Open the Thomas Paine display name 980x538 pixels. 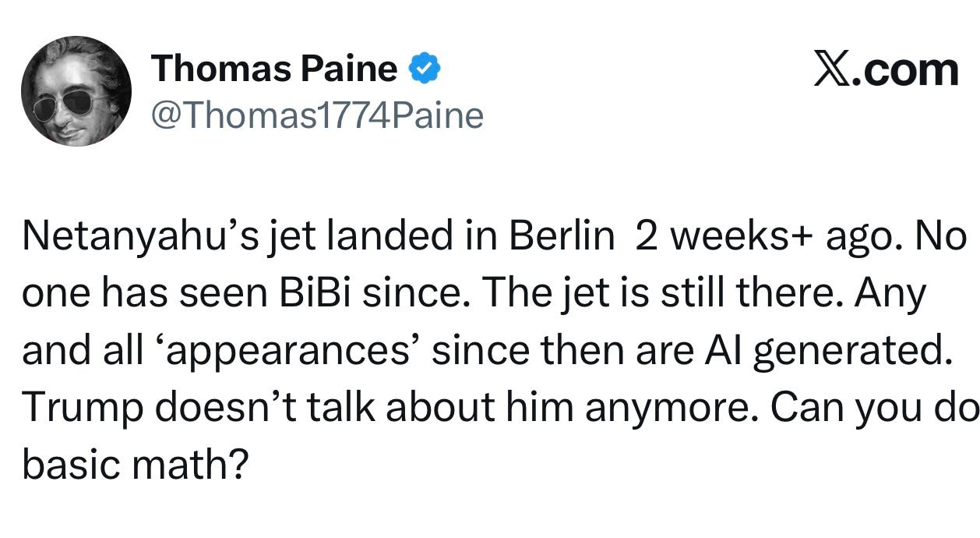click(x=274, y=69)
